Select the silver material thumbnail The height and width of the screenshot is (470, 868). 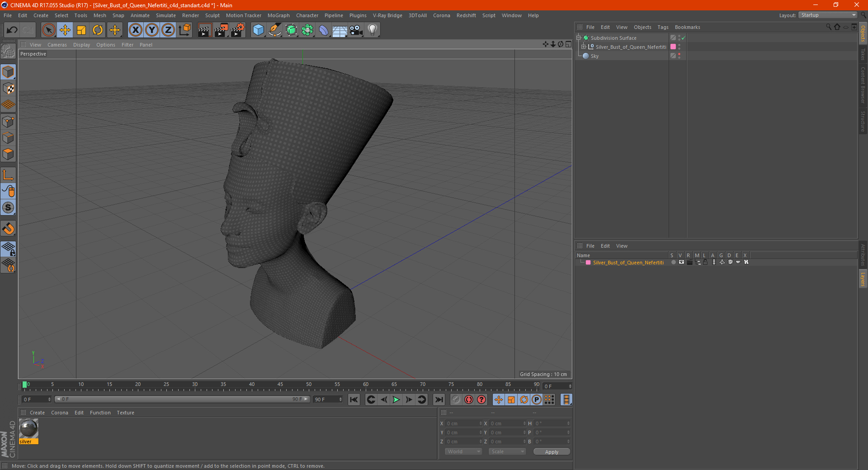tap(28, 428)
